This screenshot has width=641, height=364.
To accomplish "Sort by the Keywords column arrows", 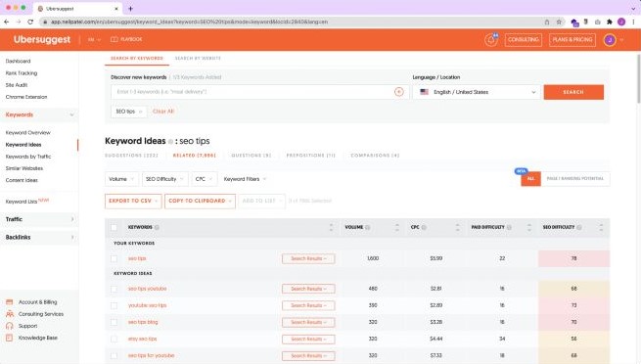I will pos(331,228).
